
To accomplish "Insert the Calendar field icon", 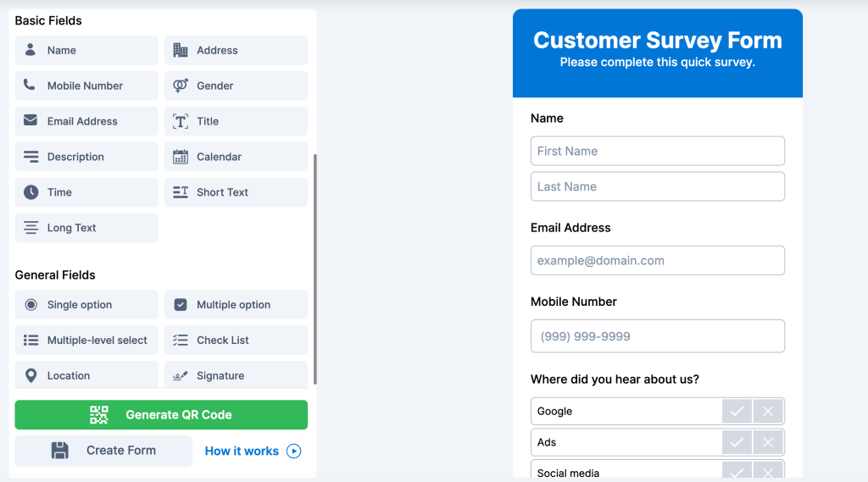I will pyautogui.click(x=236, y=157).
